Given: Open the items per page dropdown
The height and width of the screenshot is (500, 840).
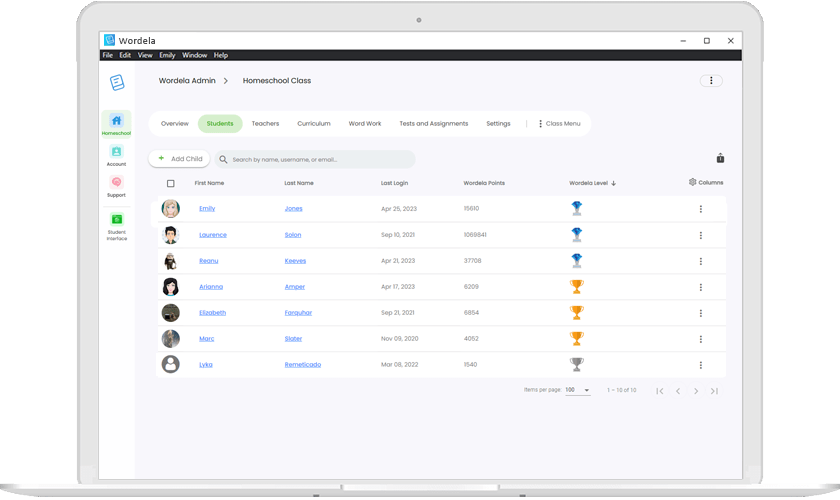Looking at the screenshot, I should [578, 390].
